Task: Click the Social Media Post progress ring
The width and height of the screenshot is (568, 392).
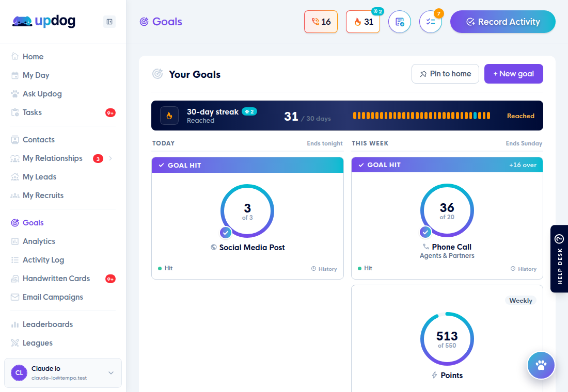Action: tap(247, 211)
